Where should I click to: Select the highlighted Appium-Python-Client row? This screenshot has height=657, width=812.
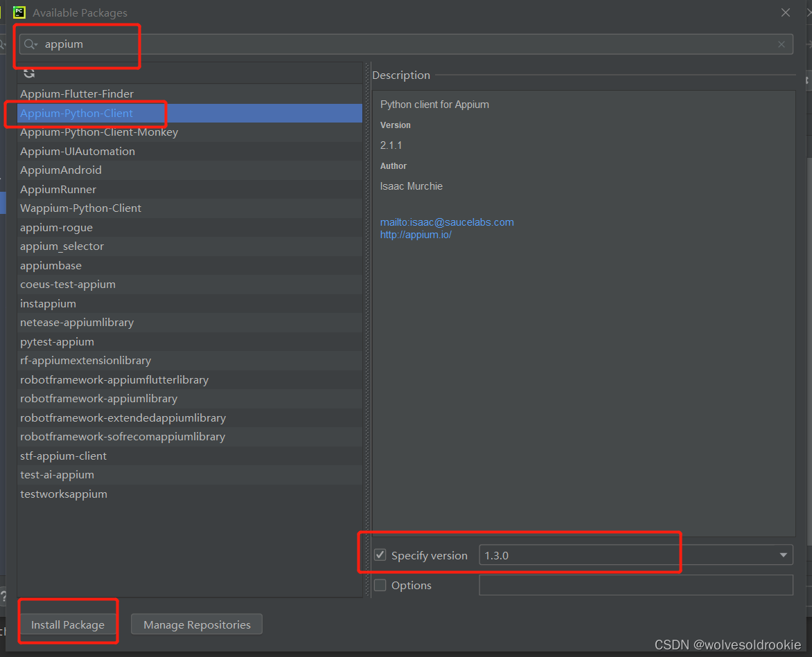(x=190, y=114)
